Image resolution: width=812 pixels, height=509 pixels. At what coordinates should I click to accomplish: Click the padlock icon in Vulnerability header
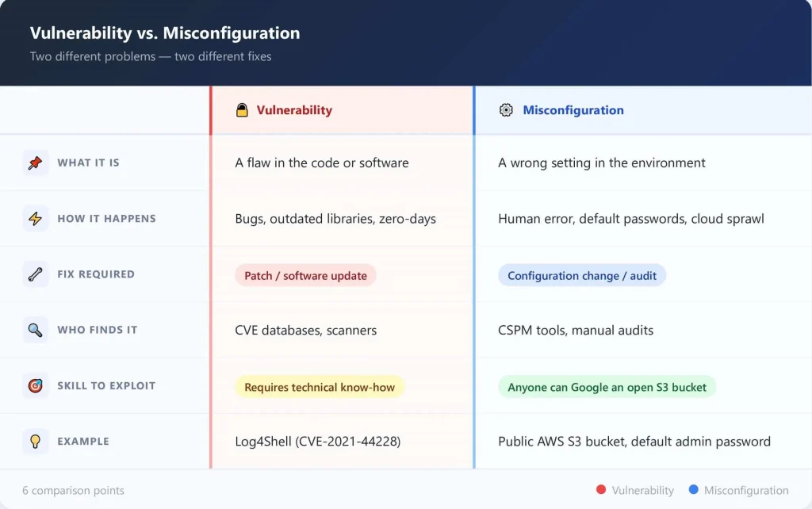click(x=243, y=110)
